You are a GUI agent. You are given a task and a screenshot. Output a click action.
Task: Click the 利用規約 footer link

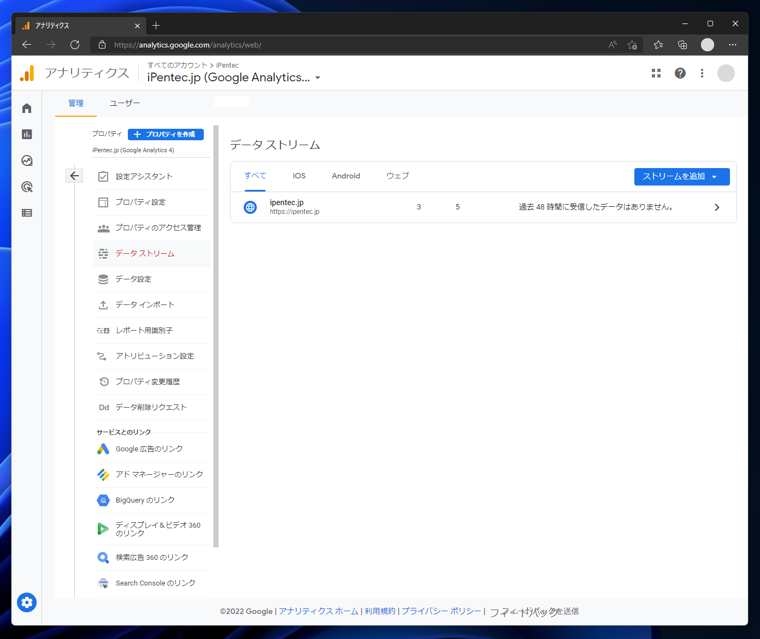coord(380,611)
